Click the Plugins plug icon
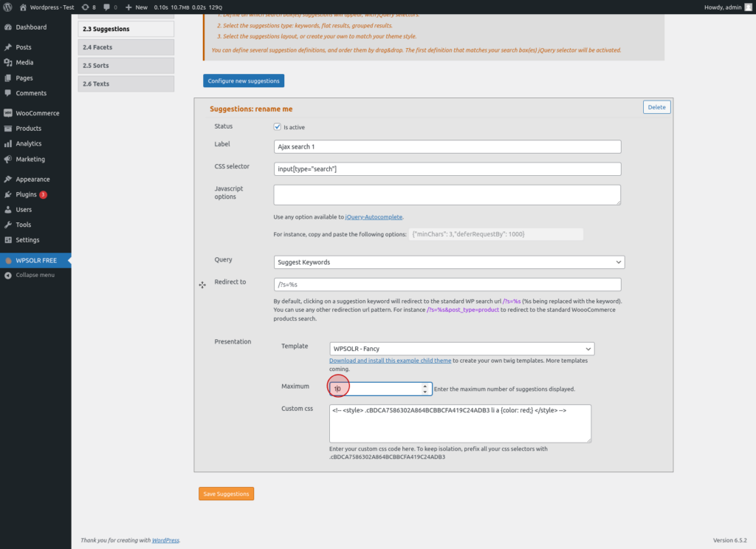 7,194
